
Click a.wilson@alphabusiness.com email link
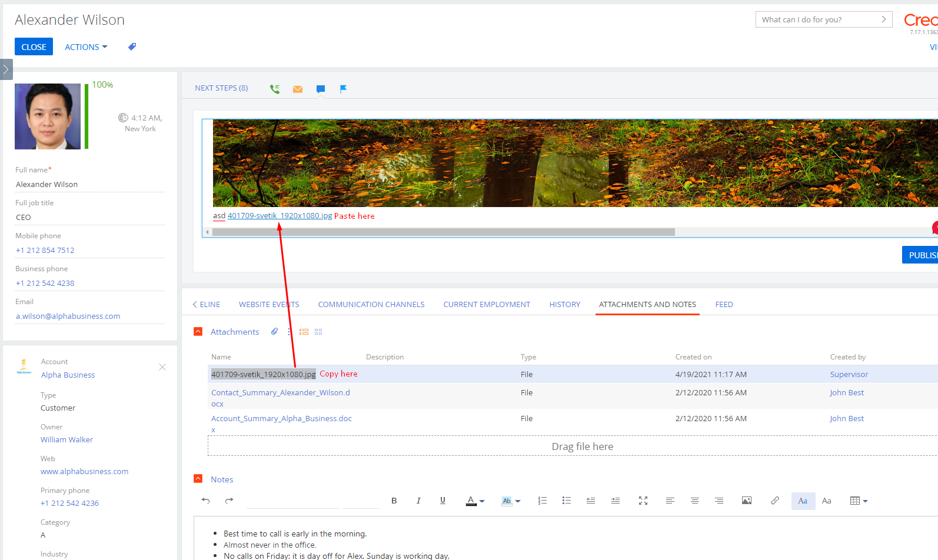68,316
